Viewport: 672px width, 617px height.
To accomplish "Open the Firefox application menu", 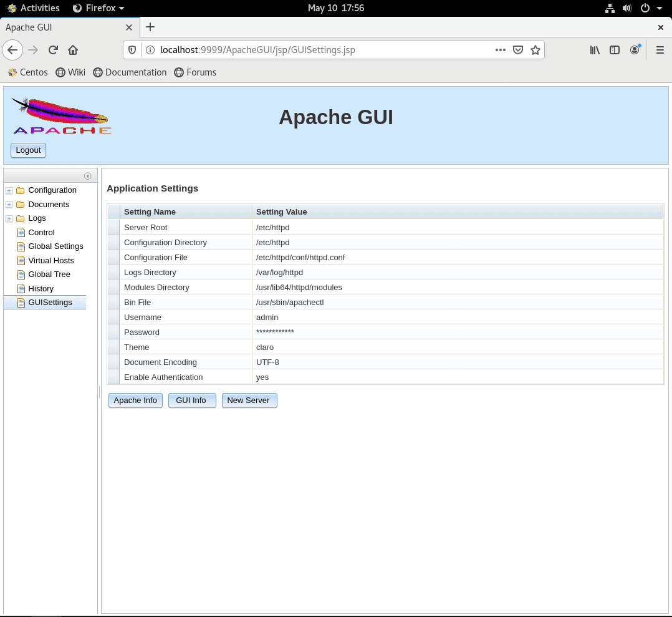I will coord(660,50).
